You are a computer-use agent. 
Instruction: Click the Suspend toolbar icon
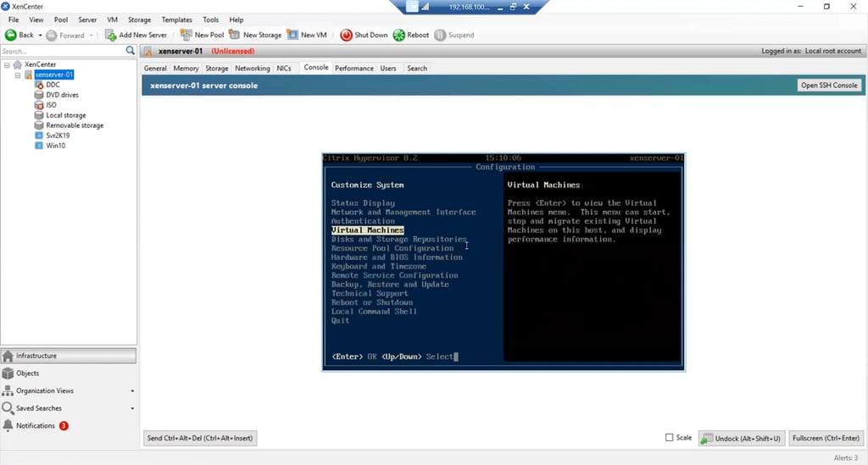[440, 35]
